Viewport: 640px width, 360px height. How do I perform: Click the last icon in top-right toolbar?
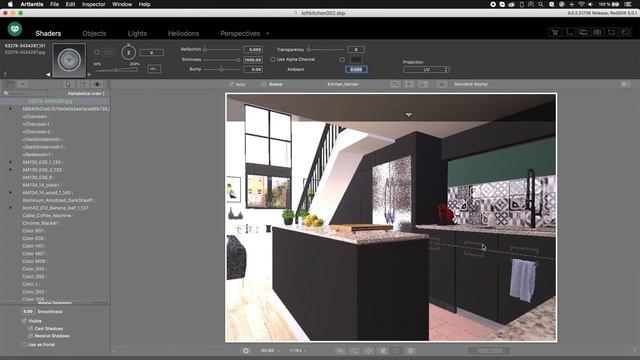point(626,32)
